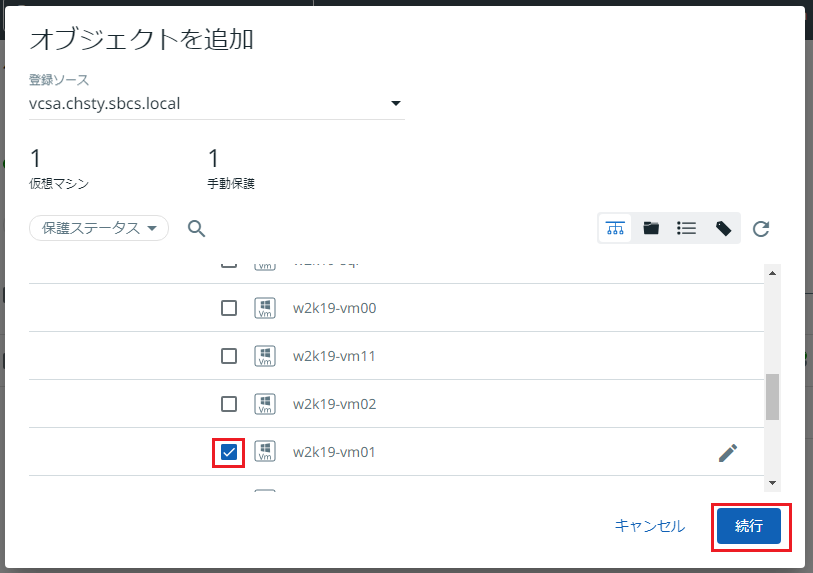Click scrollbar up arrow

pyautogui.click(x=771, y=274)
